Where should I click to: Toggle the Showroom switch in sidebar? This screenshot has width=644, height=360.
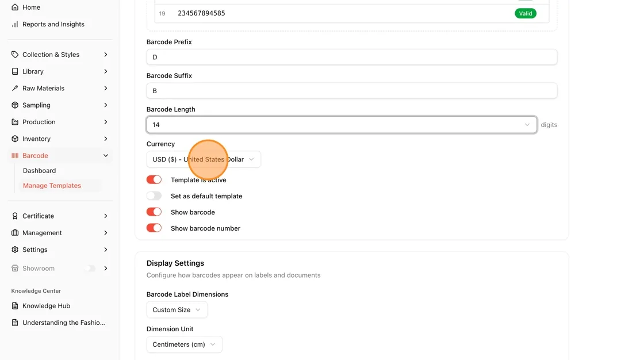tap(90, 269)
